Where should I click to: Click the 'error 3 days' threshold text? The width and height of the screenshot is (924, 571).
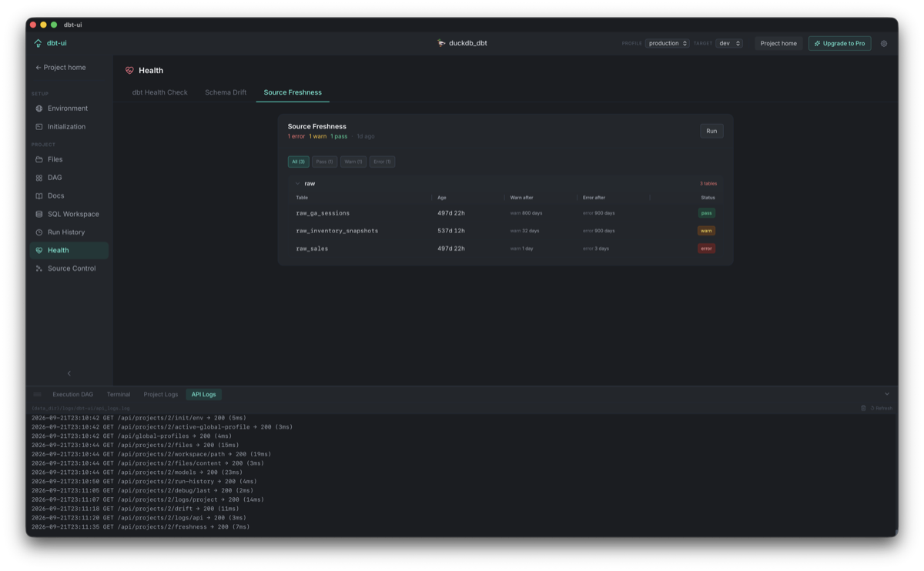coord(596,249)
